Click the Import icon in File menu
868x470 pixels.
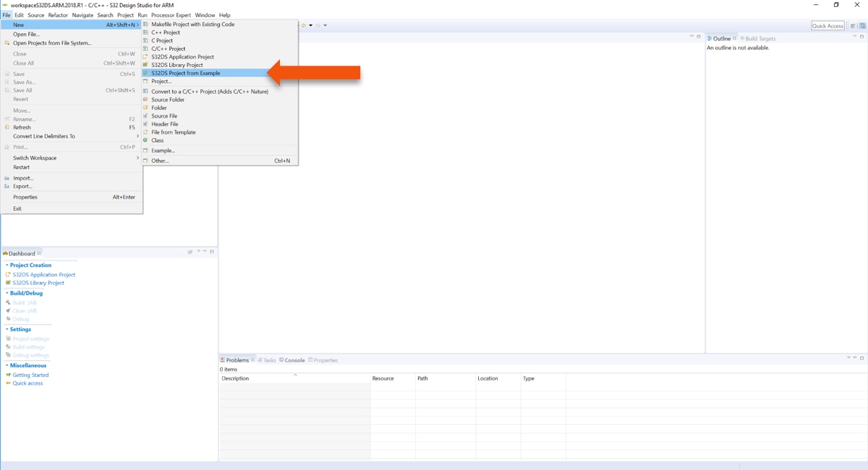point(7,178)
